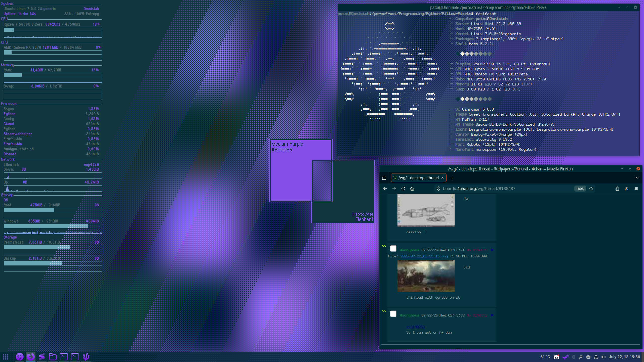Image resolution: width=644 pixels, height=362 pixels.
Task: Open the taskbar clock showing July 22
Action: pyautogui.click(x=624, y=357)
